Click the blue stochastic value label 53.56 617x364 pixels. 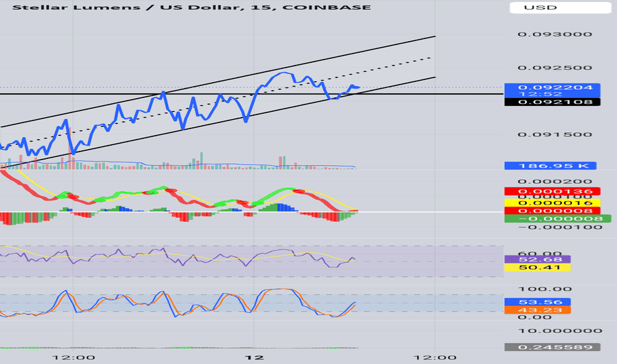click(537, 302)
